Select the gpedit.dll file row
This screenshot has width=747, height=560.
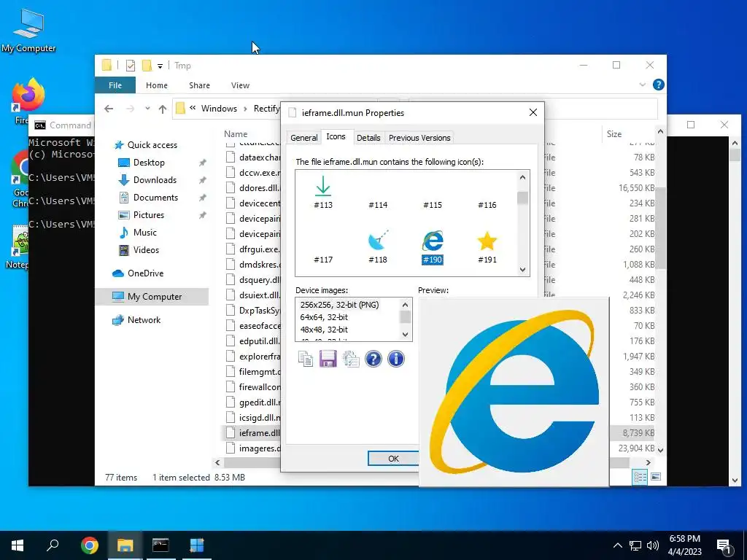pos(252,402)
